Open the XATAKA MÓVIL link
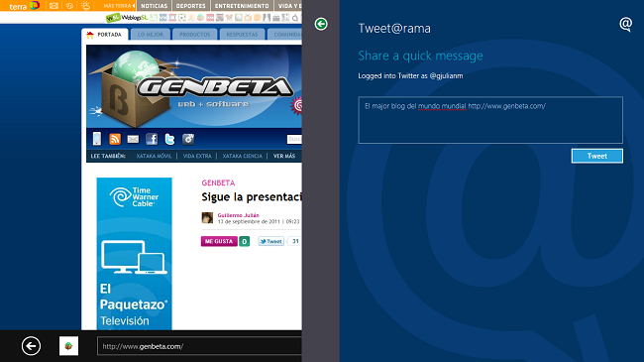 [154, 156]
